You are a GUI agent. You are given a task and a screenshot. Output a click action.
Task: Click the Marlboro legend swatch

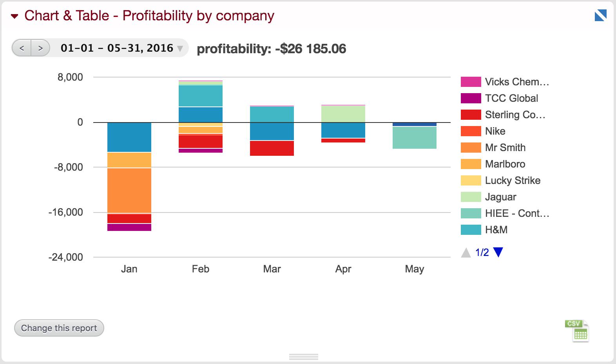click(x=471, y=164)
